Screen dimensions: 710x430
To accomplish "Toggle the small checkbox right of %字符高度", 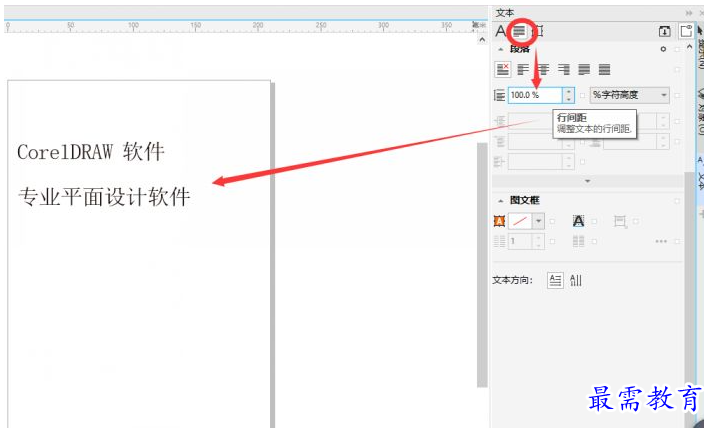I will [677, 96].
